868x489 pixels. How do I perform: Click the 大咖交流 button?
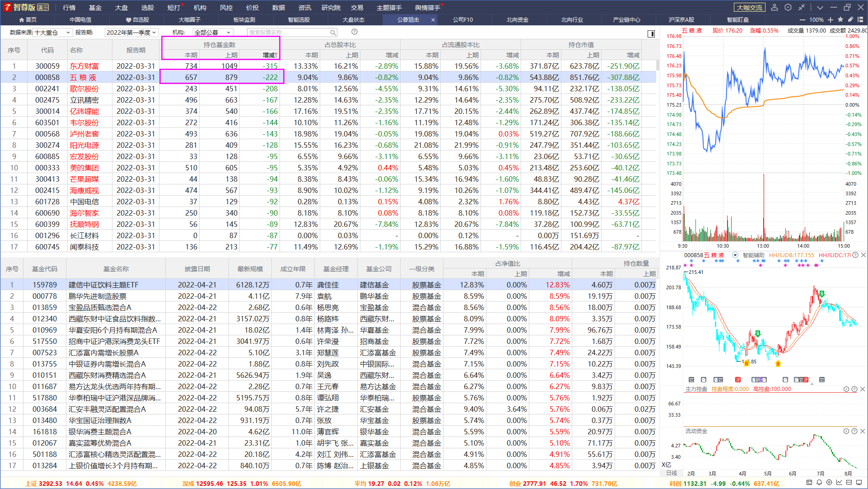tap(750, 8)
